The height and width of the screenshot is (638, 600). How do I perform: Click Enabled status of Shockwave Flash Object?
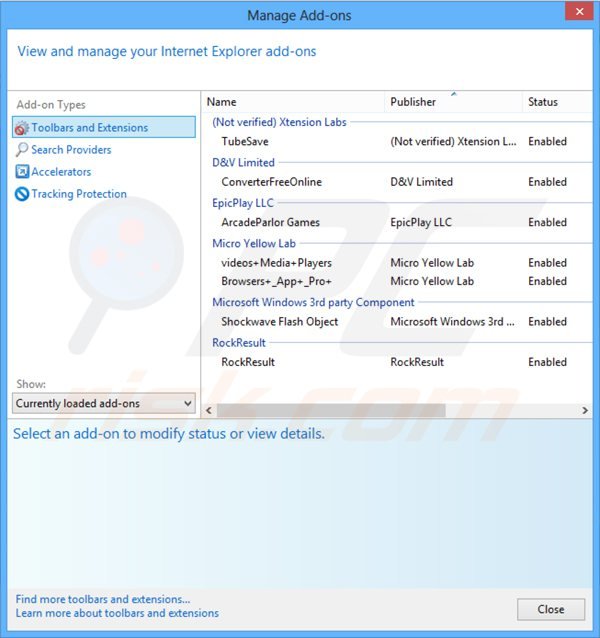547,322
